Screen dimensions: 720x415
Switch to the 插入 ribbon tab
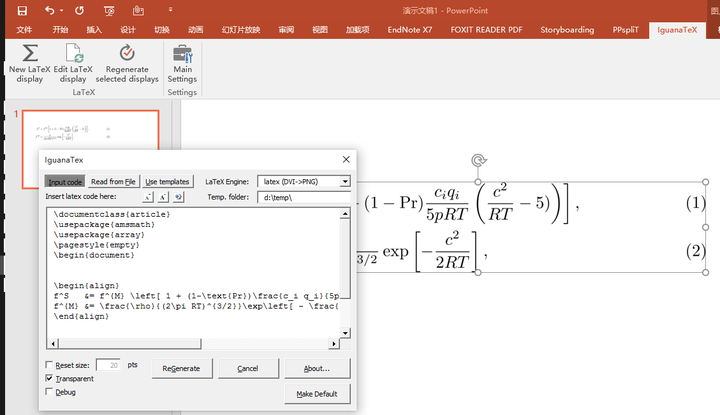pos(94,30)
